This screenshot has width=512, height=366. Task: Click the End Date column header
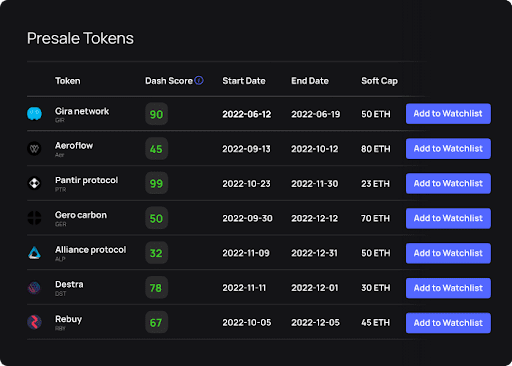310,81
